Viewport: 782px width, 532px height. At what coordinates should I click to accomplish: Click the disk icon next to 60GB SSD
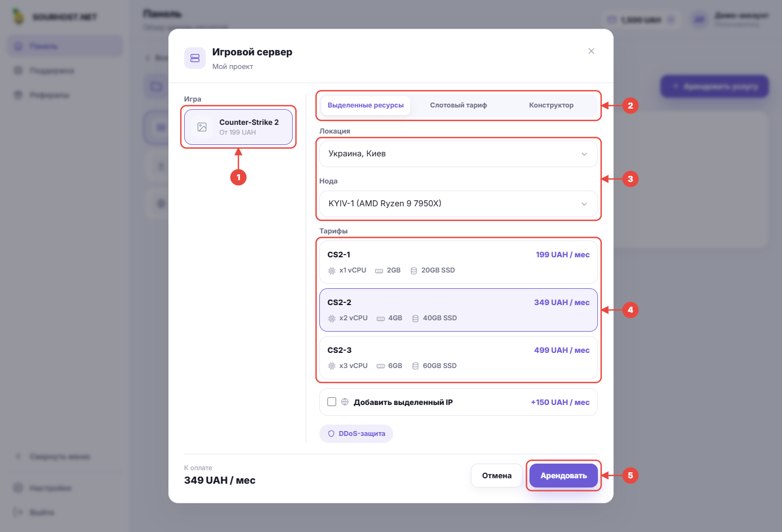tap(415, 366)
